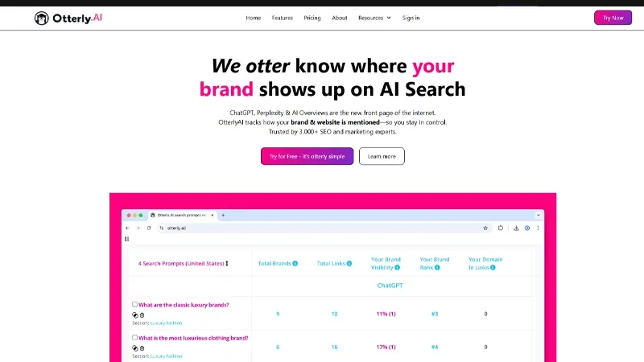The height and width of the screenshot is (362, 644).
Task: Click 'Try for Free - it's otterly simple'
Action: [307, 156]
